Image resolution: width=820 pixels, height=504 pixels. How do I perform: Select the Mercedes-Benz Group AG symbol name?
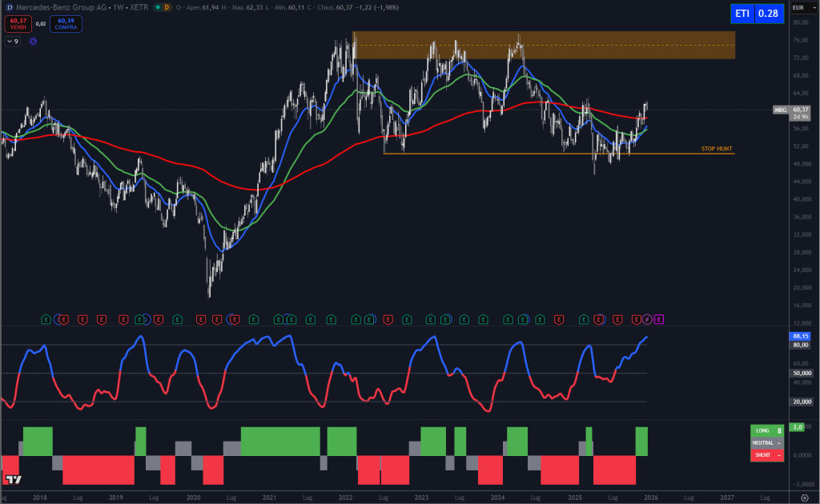[62, 7]
